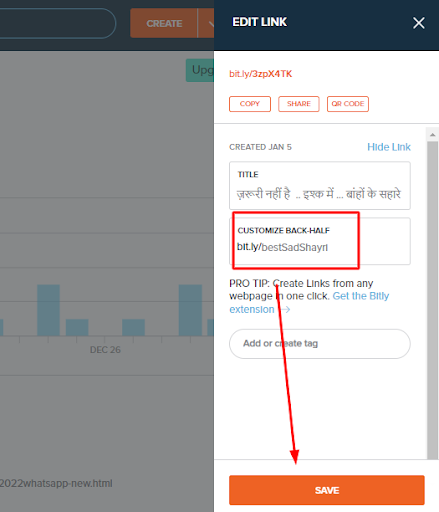Click the Save button
Viewport: 439px width, 512px height.
[x=327, y=490]
